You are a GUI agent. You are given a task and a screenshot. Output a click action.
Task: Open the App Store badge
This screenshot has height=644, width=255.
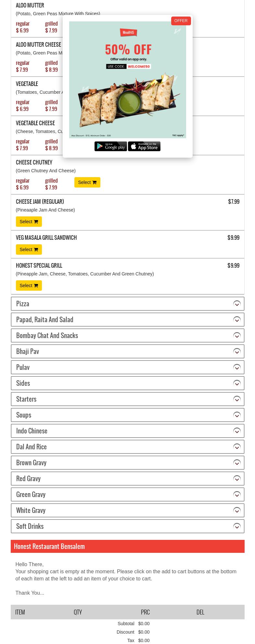point(144,146)
